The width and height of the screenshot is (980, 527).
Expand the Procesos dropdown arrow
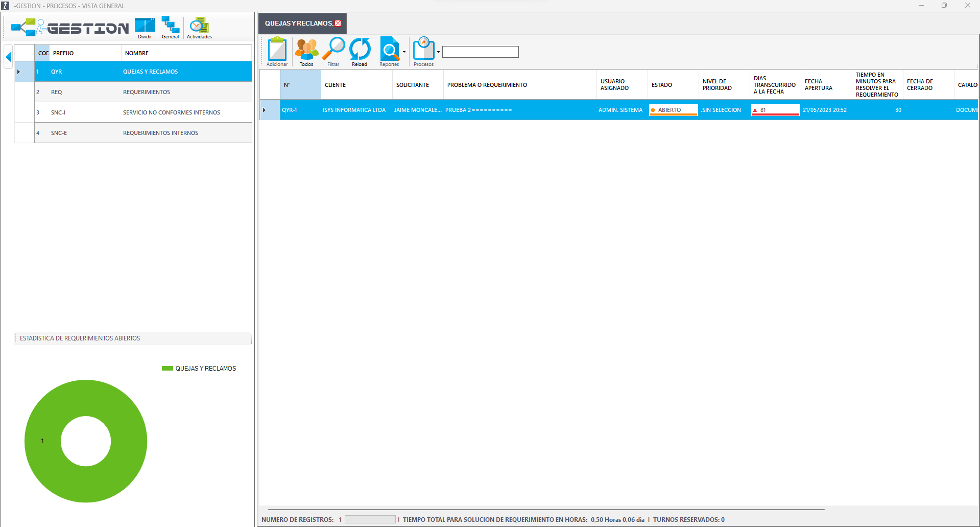click(x=438, y=52)
